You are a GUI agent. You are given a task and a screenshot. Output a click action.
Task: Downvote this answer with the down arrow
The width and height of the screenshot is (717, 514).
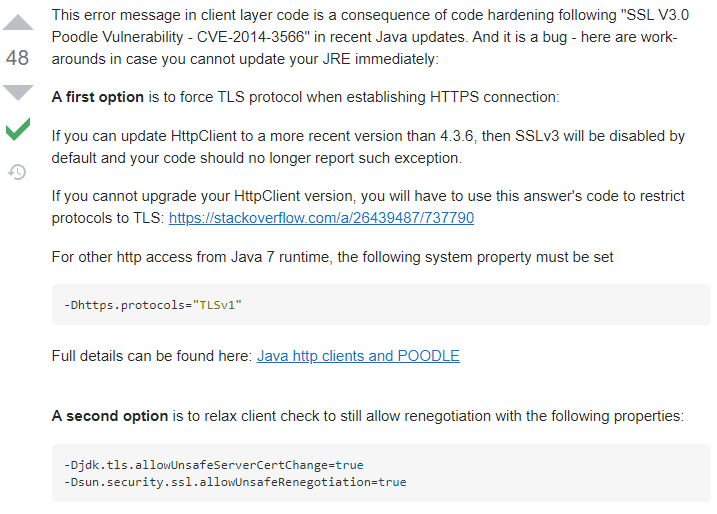(18, 92)
